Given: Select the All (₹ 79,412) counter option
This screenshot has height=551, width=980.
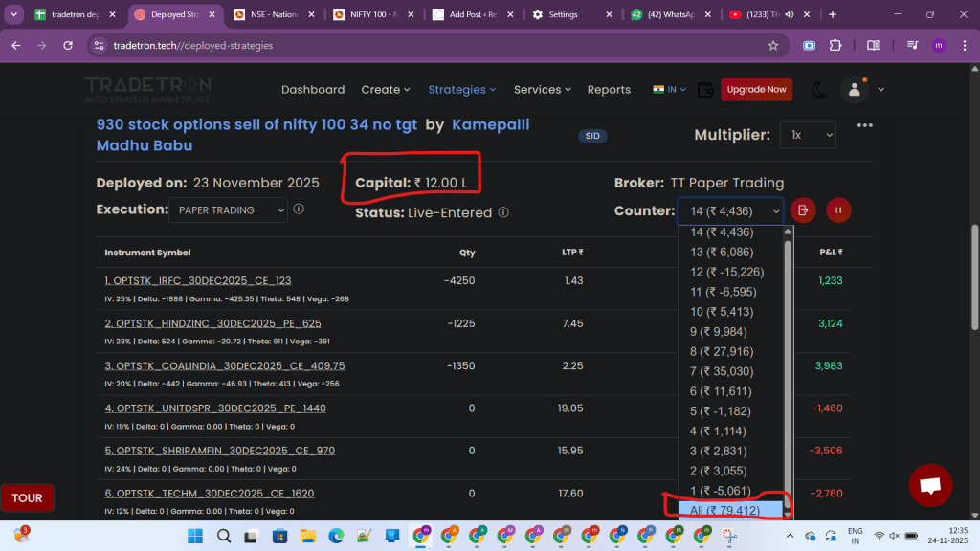Looking at the screenshot, I should [x=724, y=510].
